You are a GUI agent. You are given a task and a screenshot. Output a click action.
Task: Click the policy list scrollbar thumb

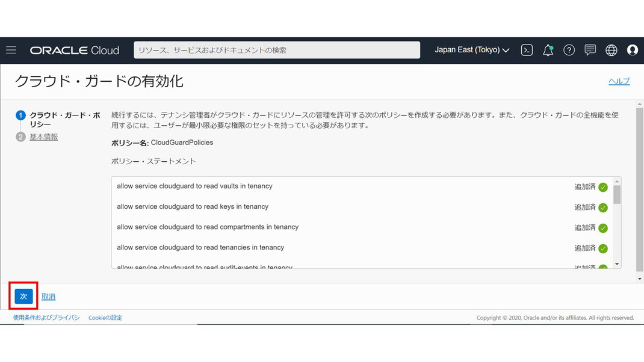click(x=617, y=195)
